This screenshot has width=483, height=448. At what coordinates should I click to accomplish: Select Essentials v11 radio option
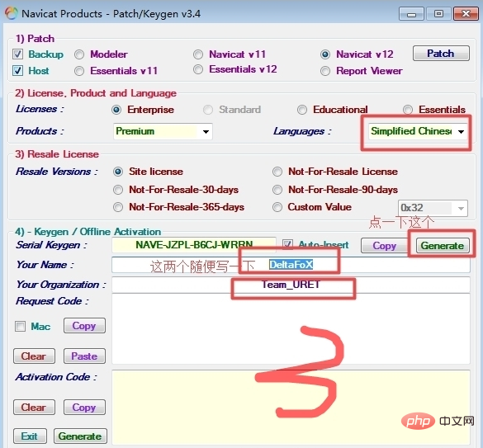(x=79, y=71)
